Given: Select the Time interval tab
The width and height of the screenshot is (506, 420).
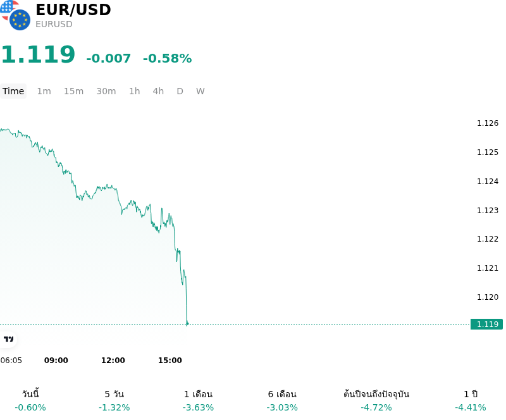Looking at the screenshot, I should tap(13, 91).
